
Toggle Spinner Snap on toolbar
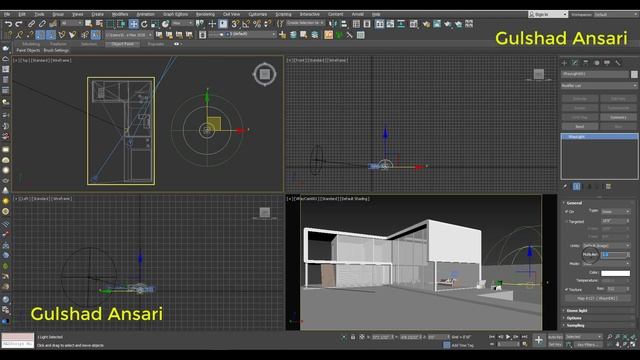click(267, 24)
